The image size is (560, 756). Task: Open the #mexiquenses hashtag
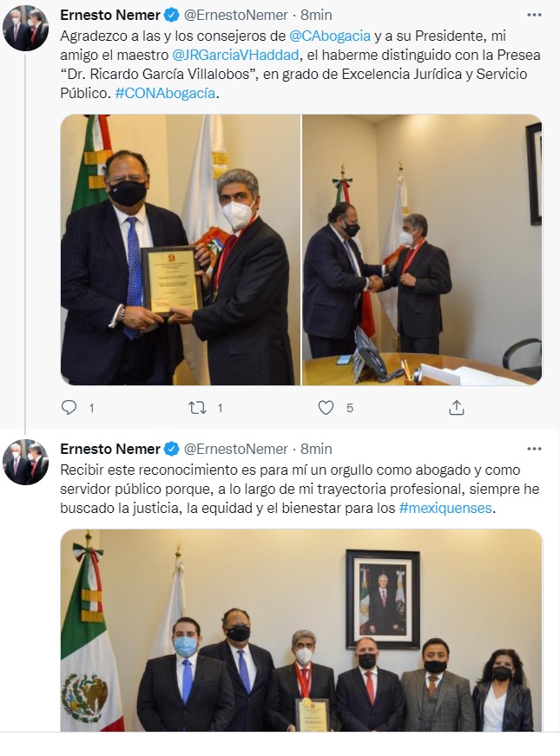[445, 508]
